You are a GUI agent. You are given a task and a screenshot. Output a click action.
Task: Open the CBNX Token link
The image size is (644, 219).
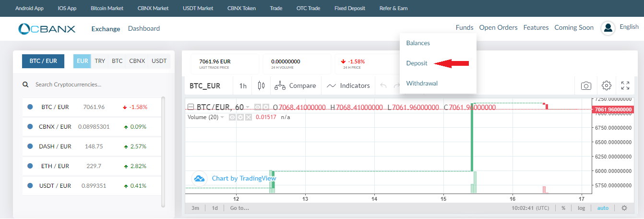click(242, 8)
